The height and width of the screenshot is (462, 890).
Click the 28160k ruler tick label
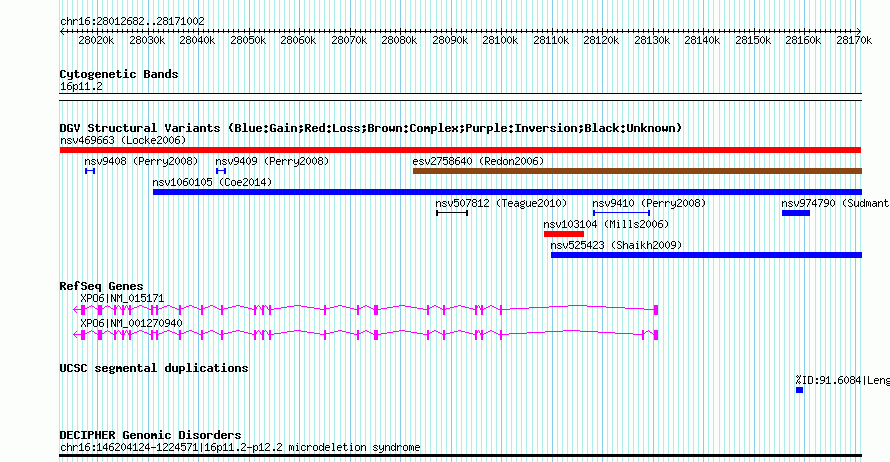(803, 40)
